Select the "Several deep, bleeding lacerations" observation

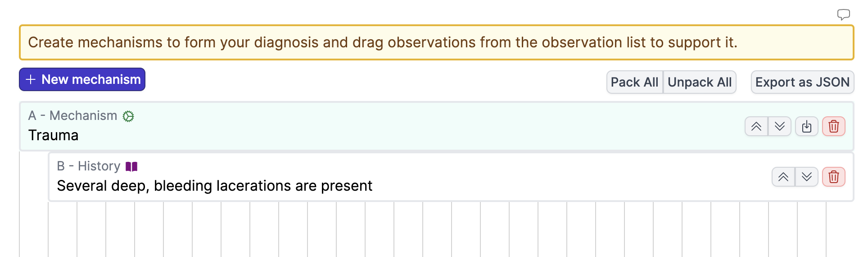pyautogui.click(x=214, y=186)
